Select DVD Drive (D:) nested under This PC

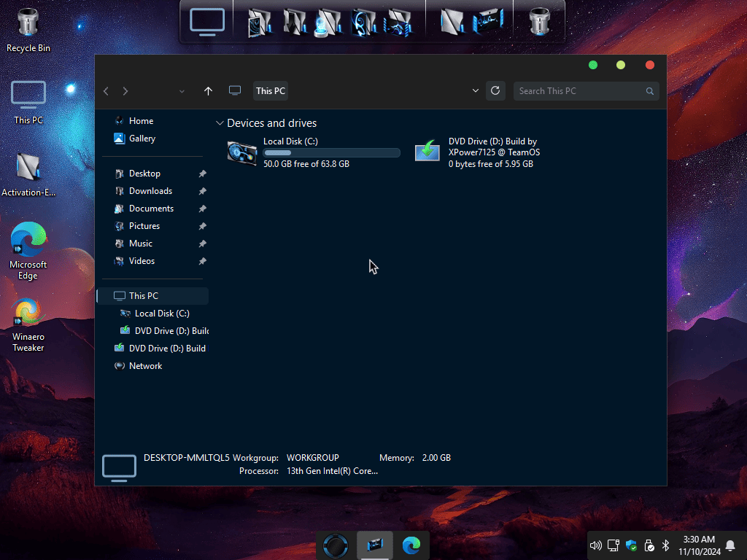coord(164,331)
